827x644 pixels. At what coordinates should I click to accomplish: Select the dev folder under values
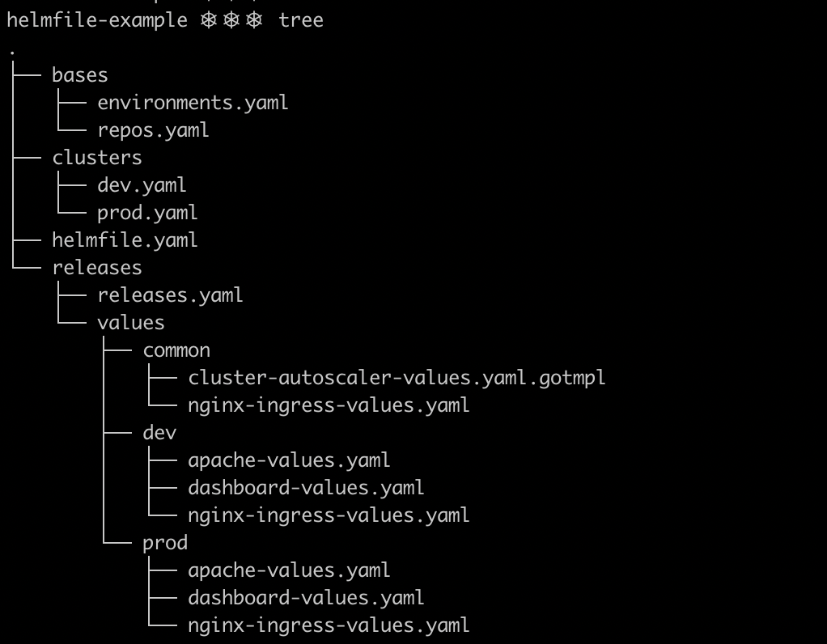pyautogui.click(x=159, y=433)
